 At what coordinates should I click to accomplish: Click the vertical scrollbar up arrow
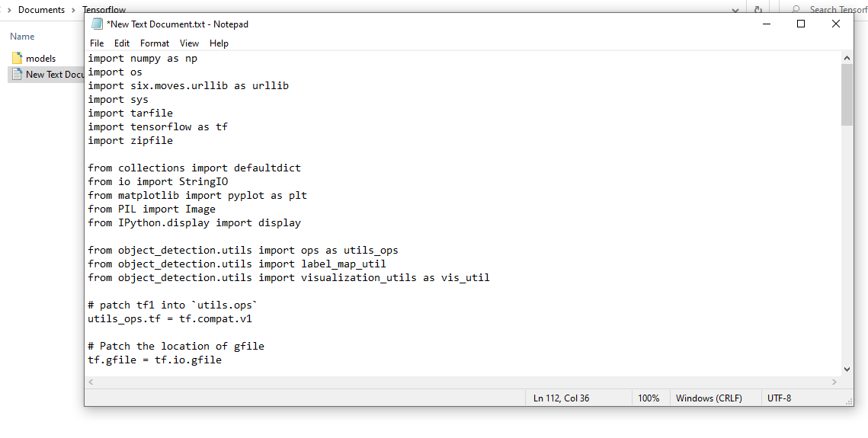(847, 58)
